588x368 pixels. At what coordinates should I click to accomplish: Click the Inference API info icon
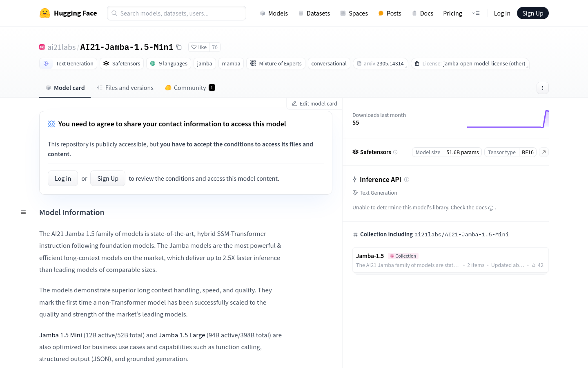pyautogui.click(x=407, y=180)
